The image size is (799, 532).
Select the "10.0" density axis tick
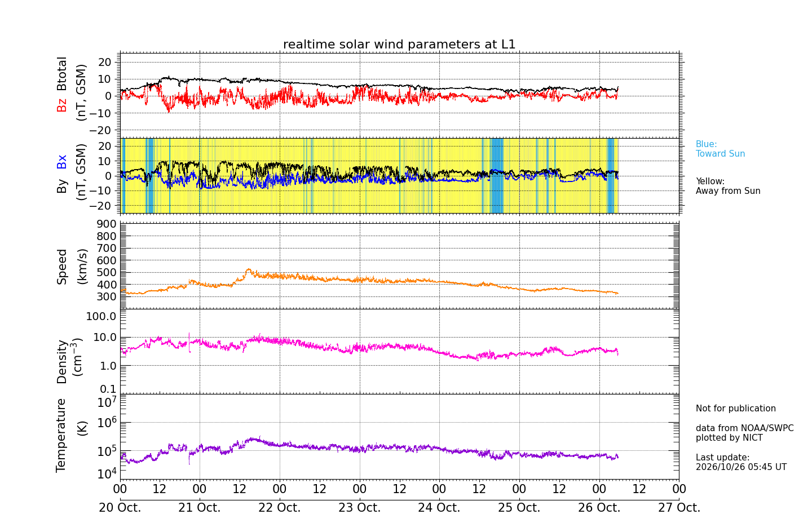(104, 338)
